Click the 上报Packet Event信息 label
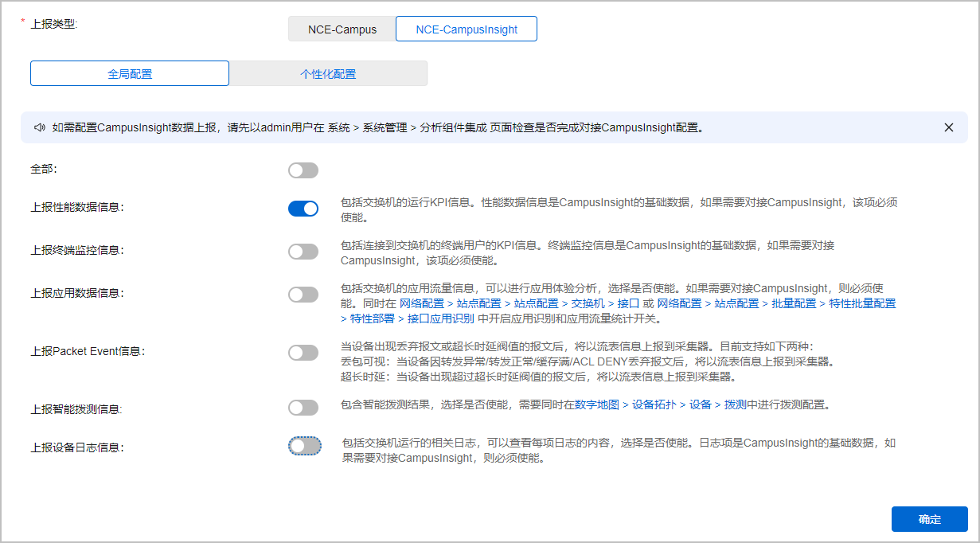The height and width of the screenshot is (543, 980). 88,350
